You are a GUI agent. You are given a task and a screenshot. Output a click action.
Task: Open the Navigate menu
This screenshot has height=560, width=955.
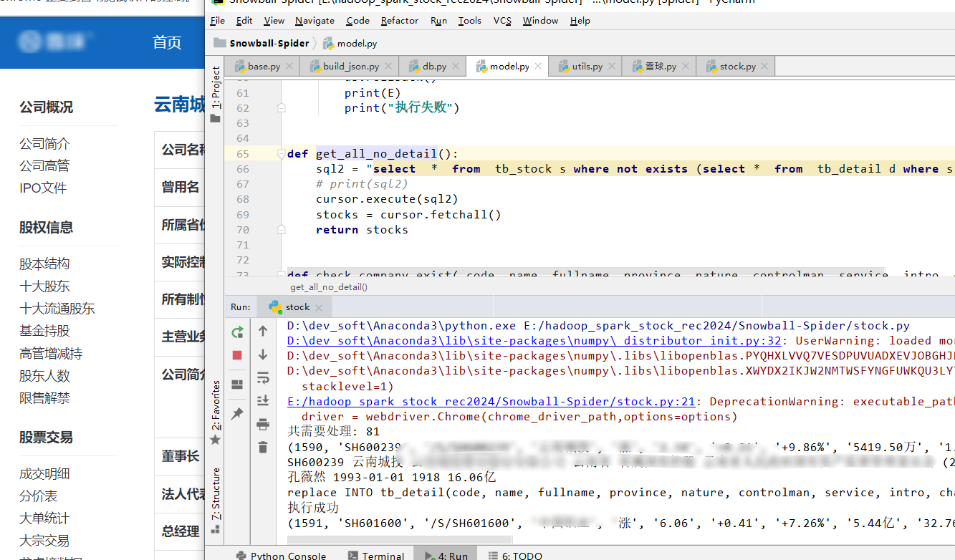point(315,21)
